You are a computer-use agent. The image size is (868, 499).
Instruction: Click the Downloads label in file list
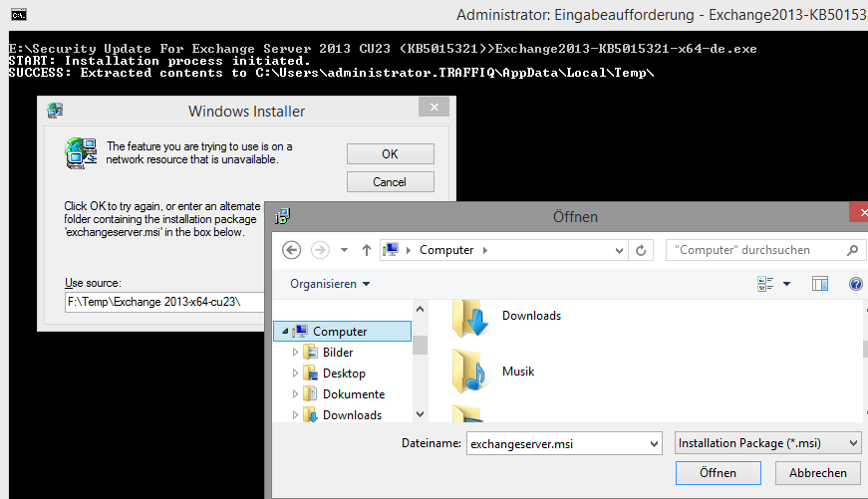(x=531, y=316)
